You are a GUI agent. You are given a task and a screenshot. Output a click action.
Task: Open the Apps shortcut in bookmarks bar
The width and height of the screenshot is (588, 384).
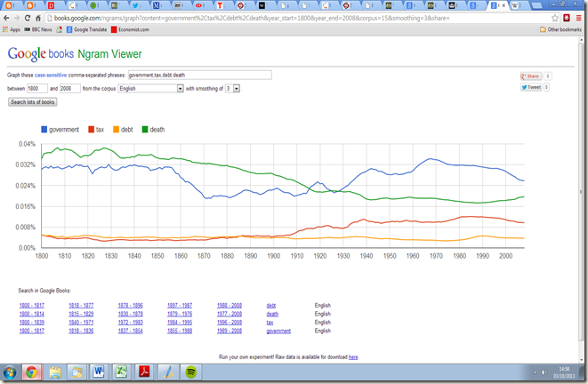(12, 29)
